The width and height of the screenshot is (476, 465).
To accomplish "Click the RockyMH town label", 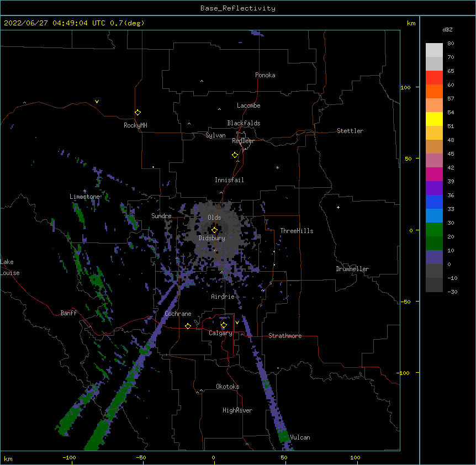I will [135, 125].
